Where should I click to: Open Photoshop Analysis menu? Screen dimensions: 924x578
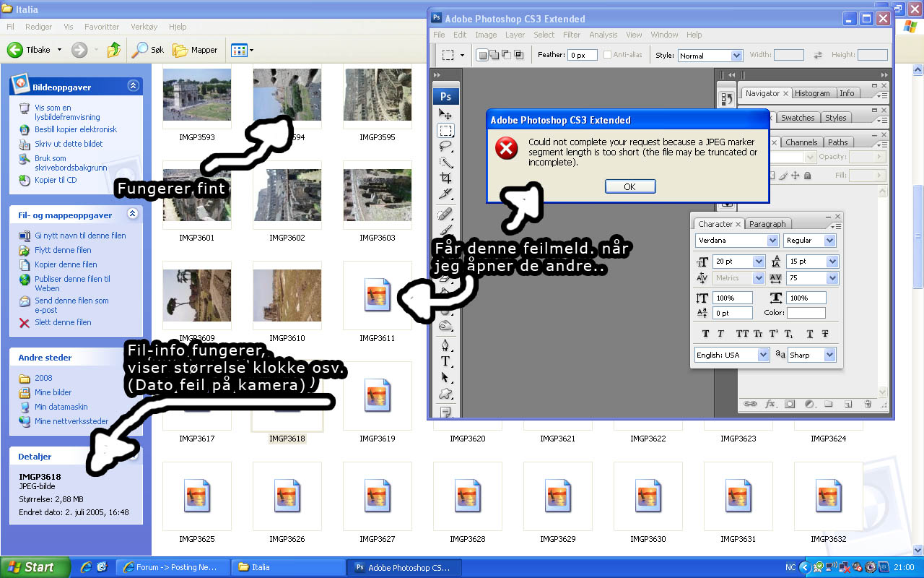[x=603, y=35]
